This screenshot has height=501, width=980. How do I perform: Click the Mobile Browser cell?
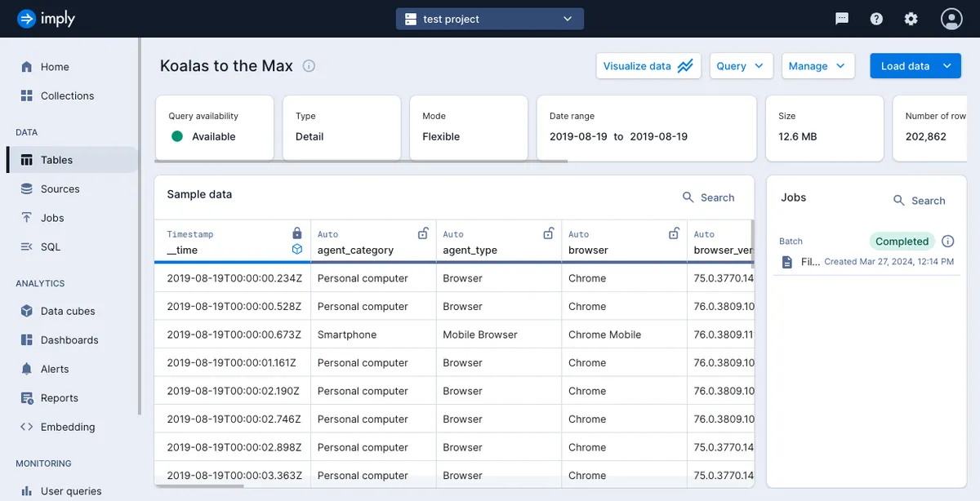[499, 335]
